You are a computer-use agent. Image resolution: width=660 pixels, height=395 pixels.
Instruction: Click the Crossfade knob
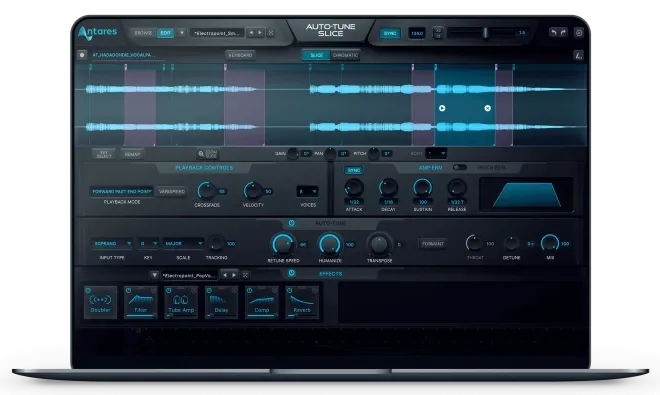[206, 191]
